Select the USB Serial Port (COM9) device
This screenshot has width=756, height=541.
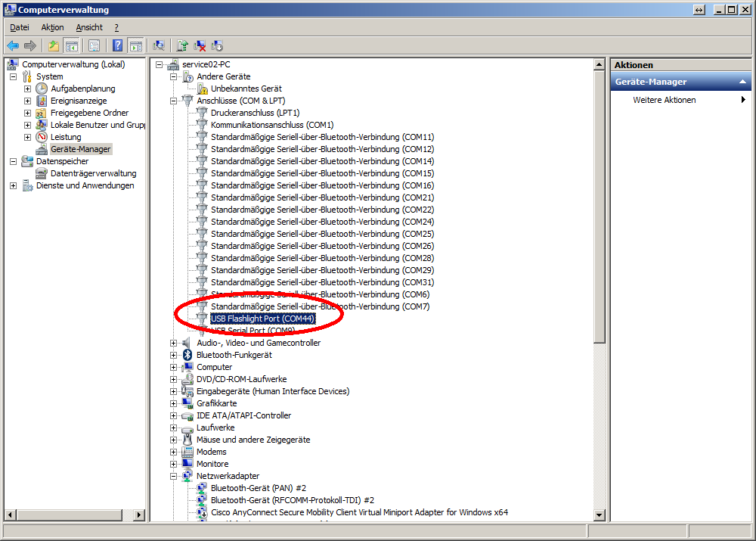pos(253,331)
